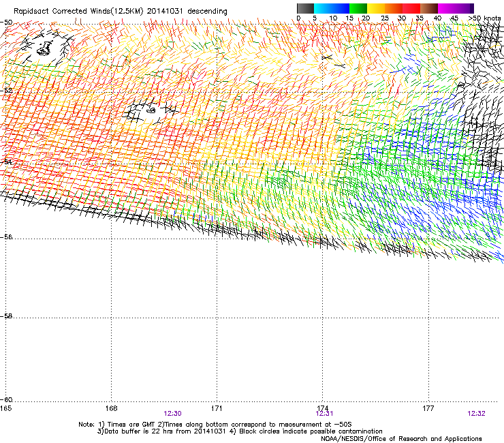This screenshot has height=443, width=504.
Task: Click the word 'descending' in the title
Action: pos(207,12)
